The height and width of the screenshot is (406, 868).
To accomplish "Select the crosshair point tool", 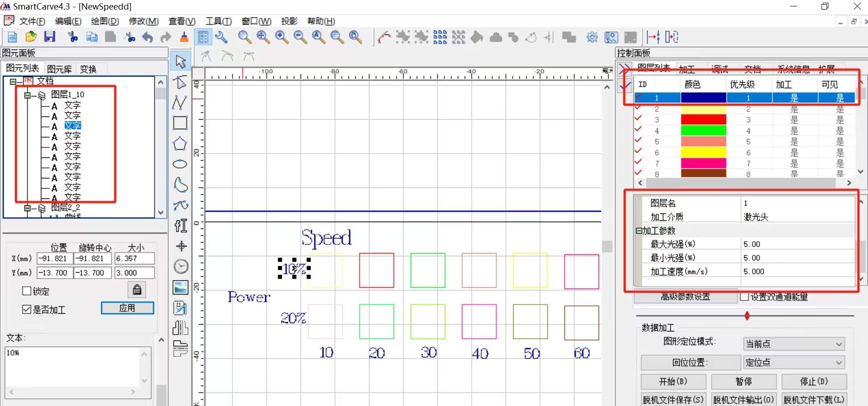I will click(181, 246).
